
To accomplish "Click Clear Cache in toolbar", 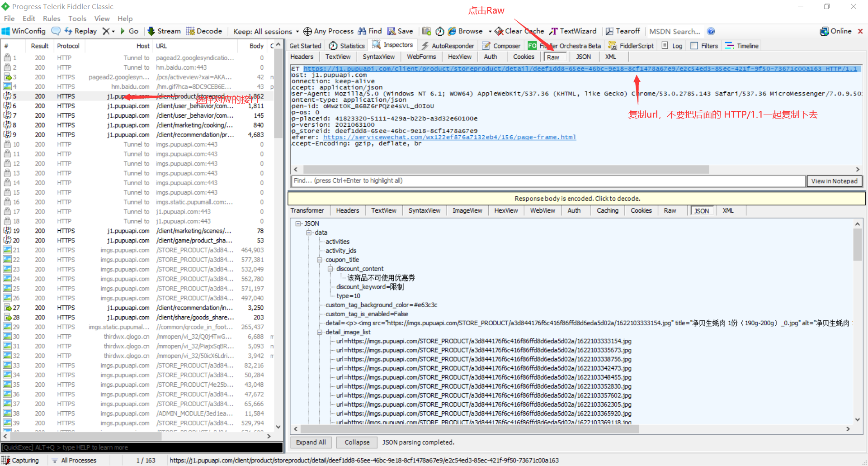I will click(519, 31).
